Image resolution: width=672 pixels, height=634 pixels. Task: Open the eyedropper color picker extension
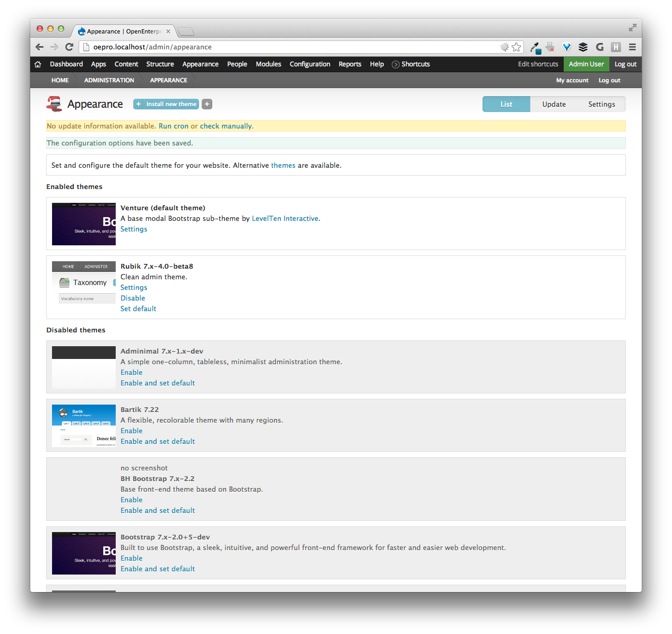[535, 47]
